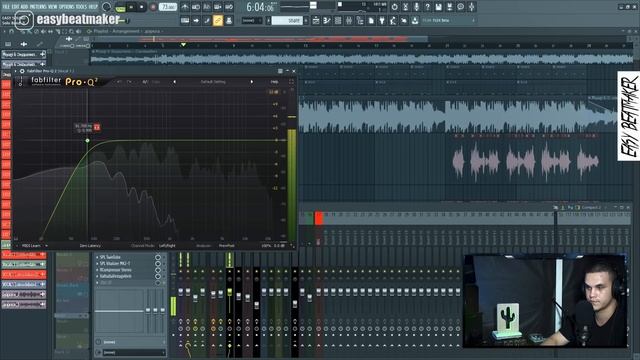
Task: Click Pro-Q 2 full screen icon
Action: [291, 82]
